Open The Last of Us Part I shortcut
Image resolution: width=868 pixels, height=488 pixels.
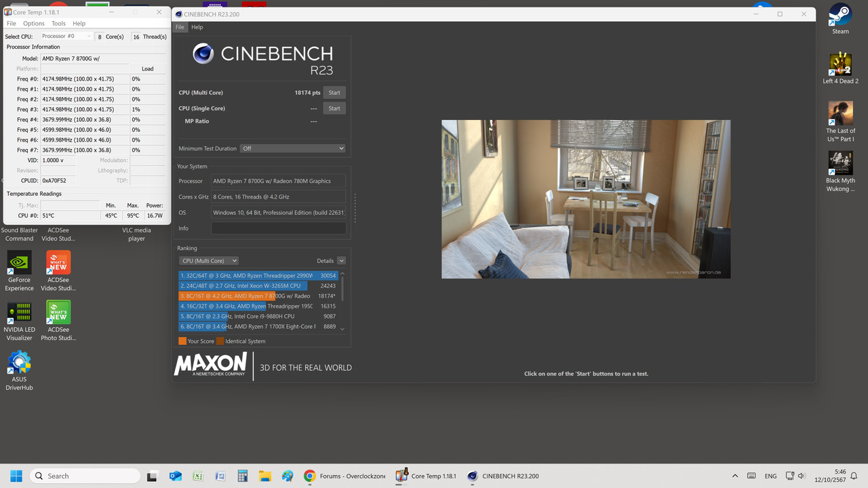(x=840, y=121)
